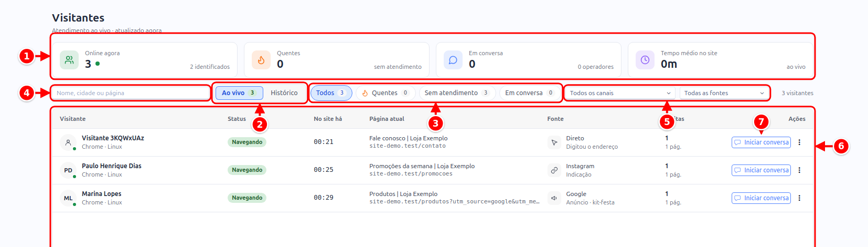
Task: Click the Página atual column header
Action: point(387,119)
